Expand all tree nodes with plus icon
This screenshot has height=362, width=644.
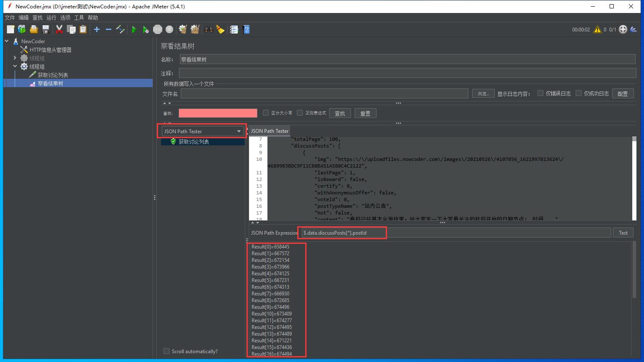(97, 29)
